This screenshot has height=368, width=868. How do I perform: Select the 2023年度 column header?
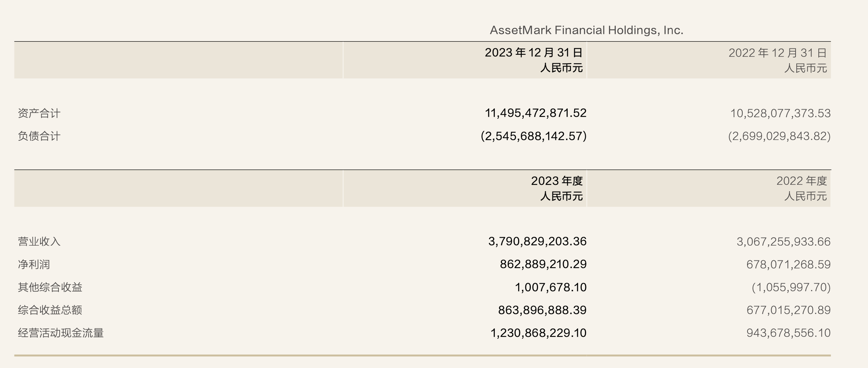[x=557, y=181]
